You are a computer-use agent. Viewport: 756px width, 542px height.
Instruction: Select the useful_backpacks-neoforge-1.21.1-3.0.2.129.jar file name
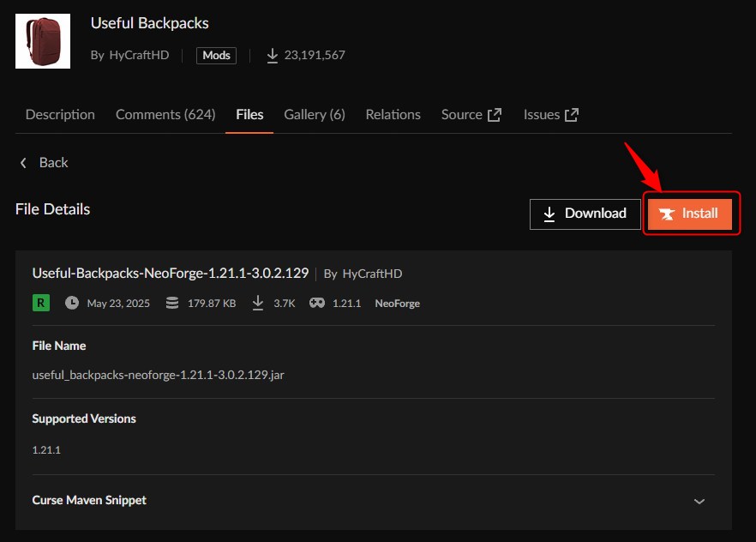point(158,375)
